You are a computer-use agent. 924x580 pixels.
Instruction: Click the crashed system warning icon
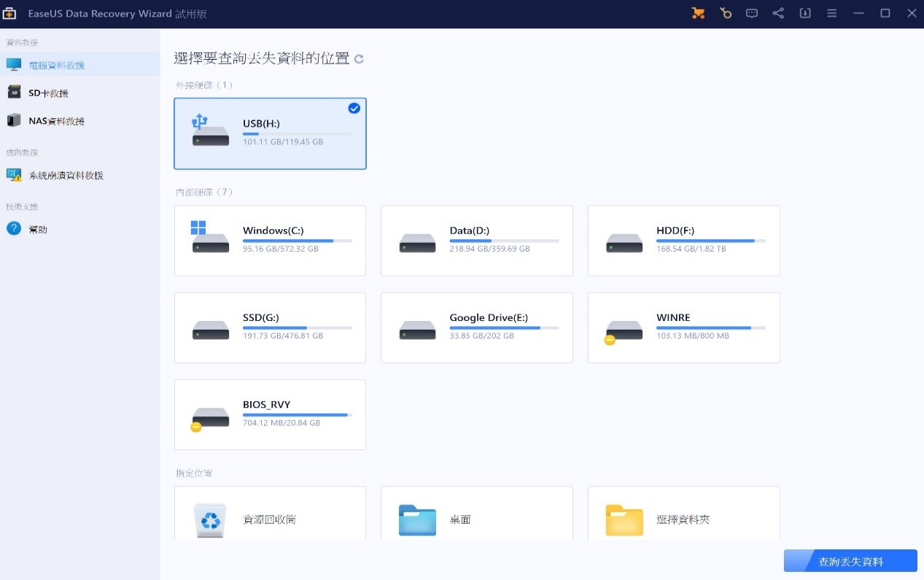tap(14, 175)
